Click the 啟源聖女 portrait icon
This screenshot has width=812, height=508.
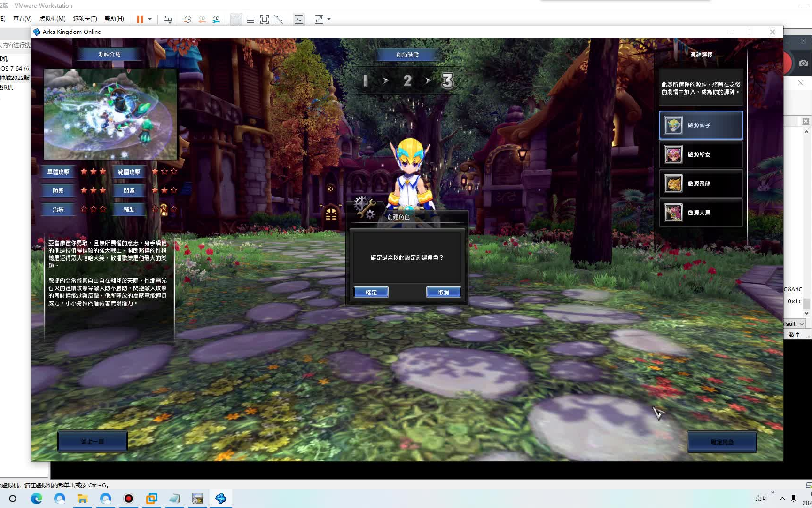tap(673, 154)
